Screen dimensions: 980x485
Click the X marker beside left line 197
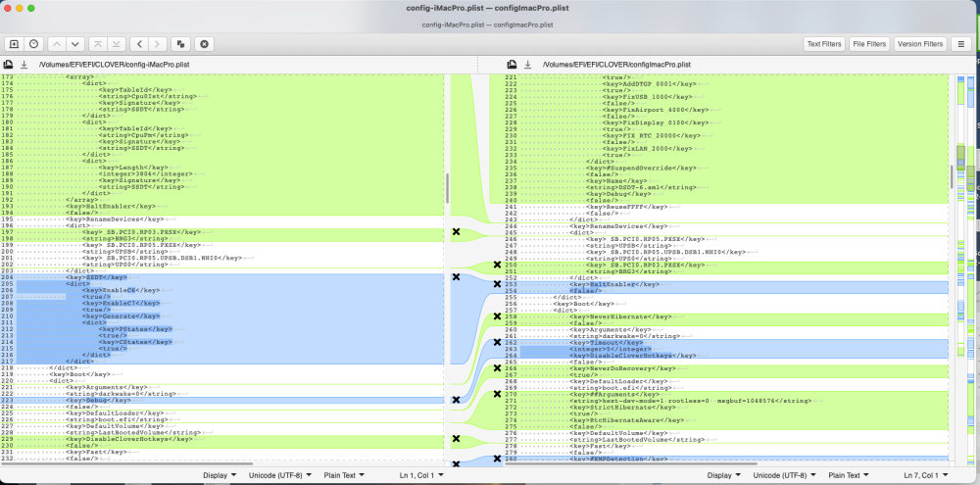click(x=457, y=232)
